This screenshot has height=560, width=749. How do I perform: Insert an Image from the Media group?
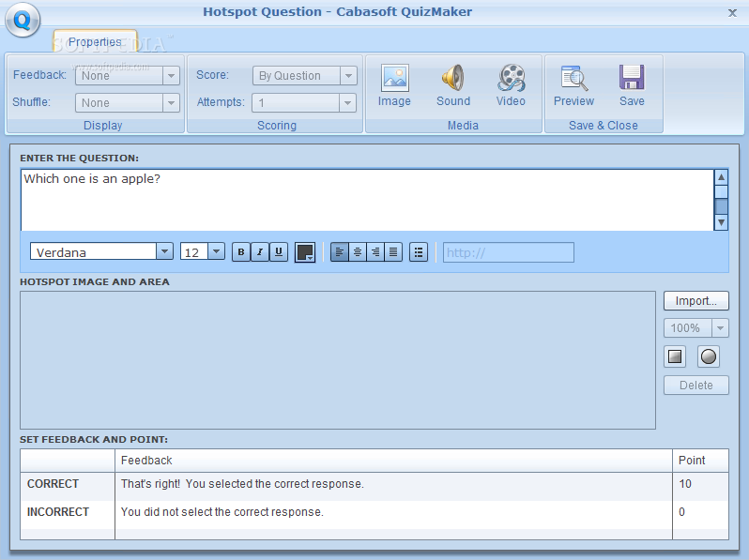(394, 85)
